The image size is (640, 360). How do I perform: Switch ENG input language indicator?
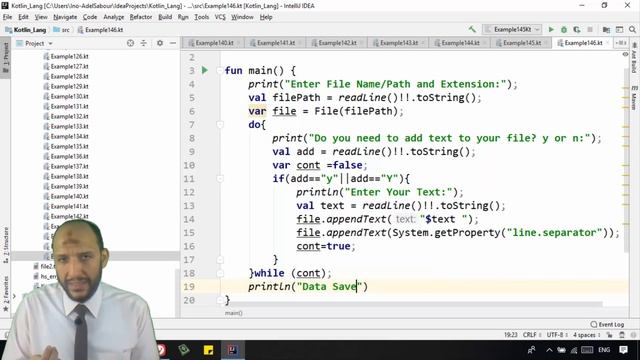point(604,350)
